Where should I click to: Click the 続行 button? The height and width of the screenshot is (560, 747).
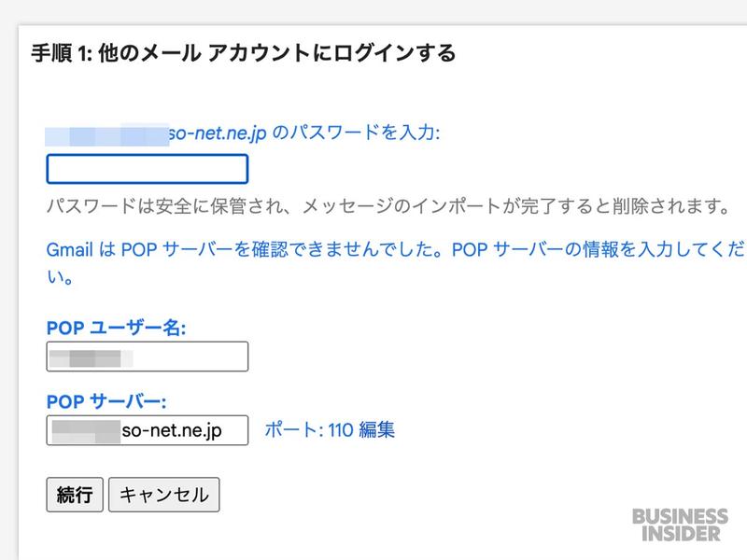click(75, 495)
